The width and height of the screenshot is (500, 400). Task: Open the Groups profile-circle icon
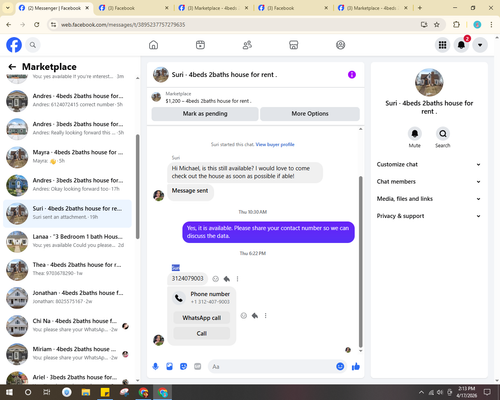(340, 45)
